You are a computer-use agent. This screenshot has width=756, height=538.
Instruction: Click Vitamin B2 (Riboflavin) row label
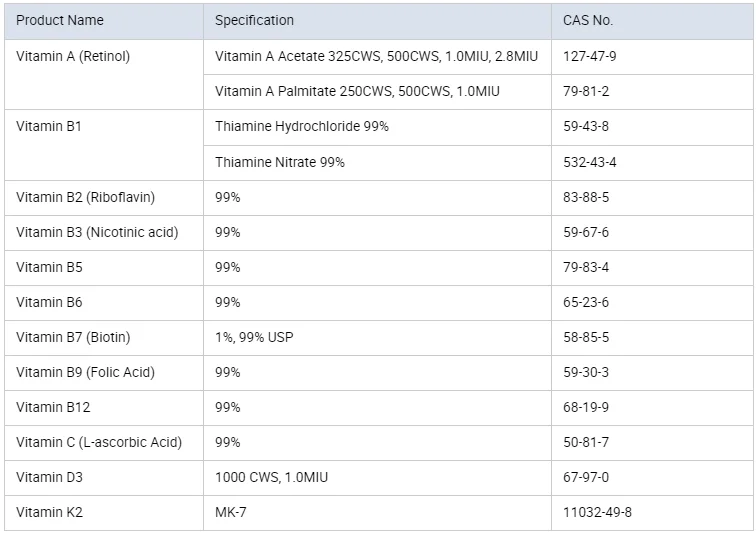click(86, 197)
